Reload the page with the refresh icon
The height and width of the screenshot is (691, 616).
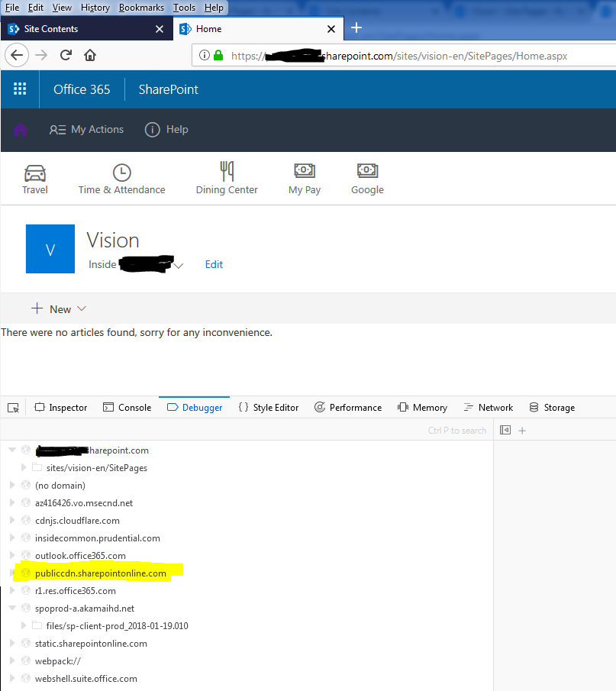pyautogui.click(x=66, y=55)
